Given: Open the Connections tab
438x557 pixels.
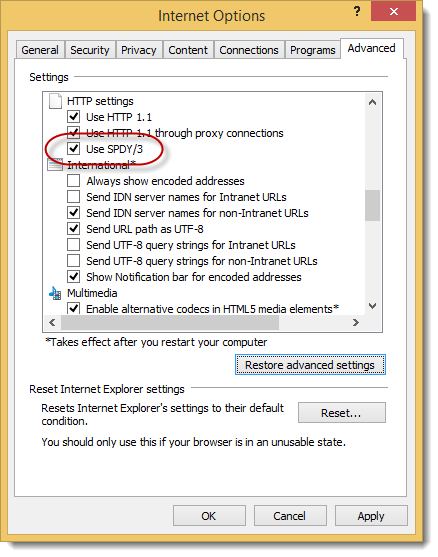Looking at the screenshot, I should click(249, 50).
